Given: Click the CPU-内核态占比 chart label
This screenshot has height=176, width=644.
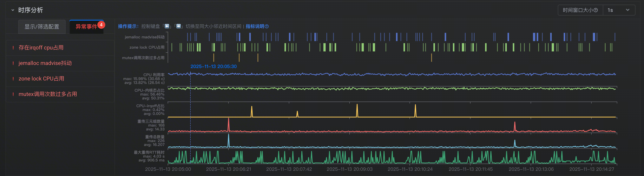Looking at the screenshot, I should tap(149, 90).
